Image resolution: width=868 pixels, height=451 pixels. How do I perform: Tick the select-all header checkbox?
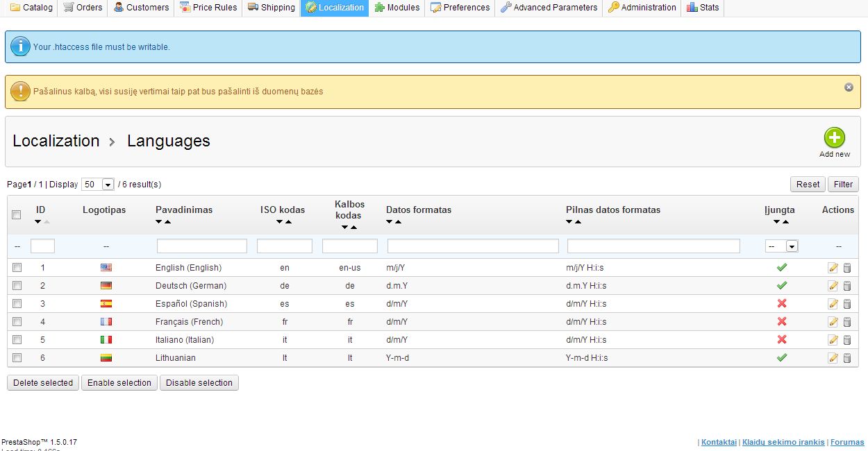(x=17, y=215)
